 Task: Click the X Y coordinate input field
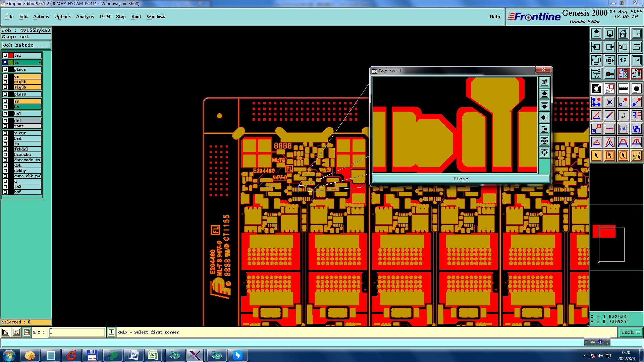coord(77,332)
